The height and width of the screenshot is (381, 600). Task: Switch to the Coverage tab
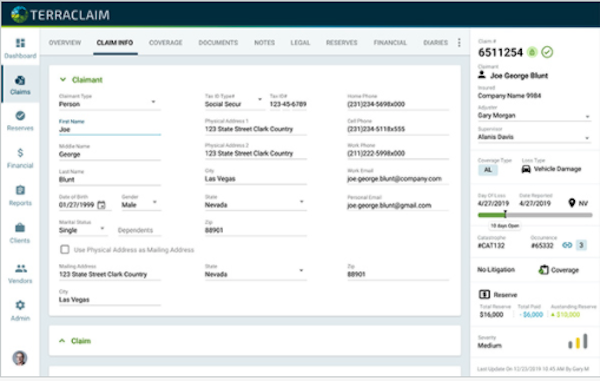pyautogui.click(x=166, y=42)
